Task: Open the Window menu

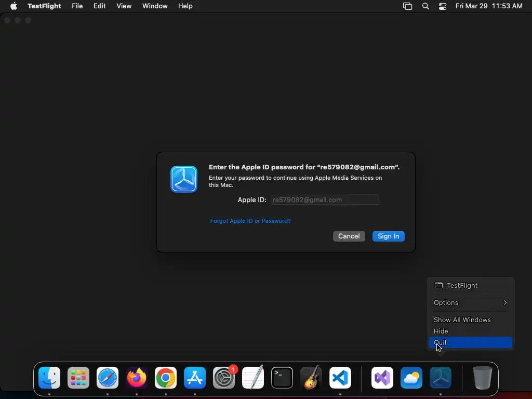Action: [x=155, y=6]
